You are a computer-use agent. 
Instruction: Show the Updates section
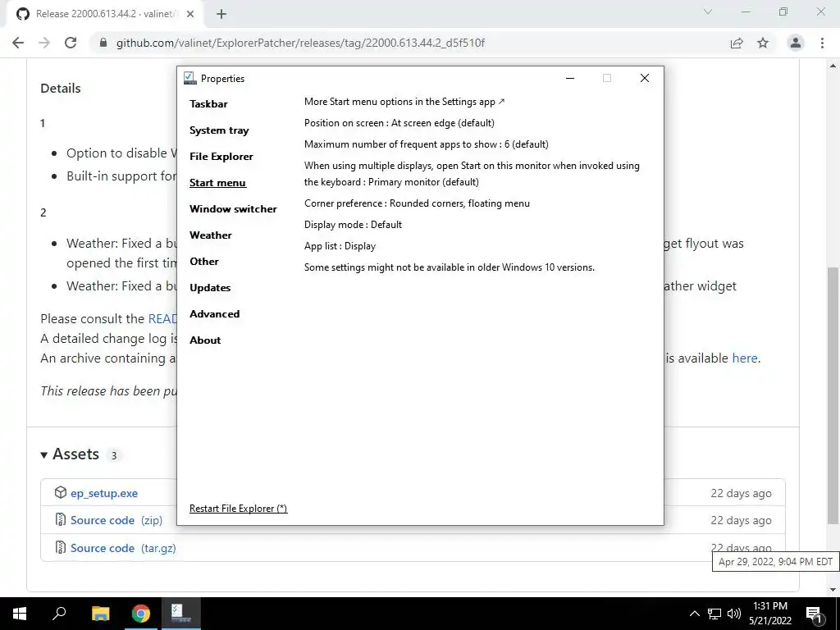click(x=210, y=288)
